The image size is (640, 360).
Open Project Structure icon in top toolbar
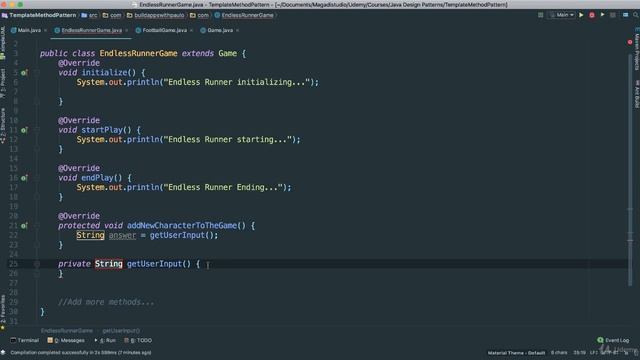(625, 15)
